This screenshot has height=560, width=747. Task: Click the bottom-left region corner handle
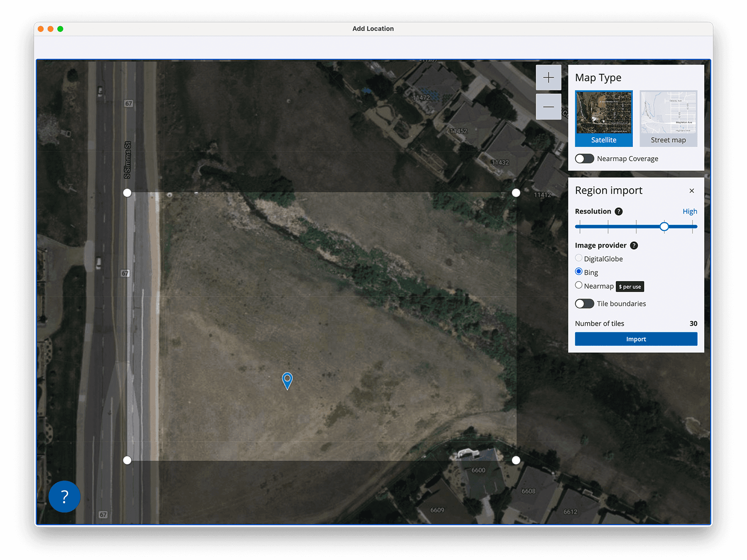(x=127, y=460)
